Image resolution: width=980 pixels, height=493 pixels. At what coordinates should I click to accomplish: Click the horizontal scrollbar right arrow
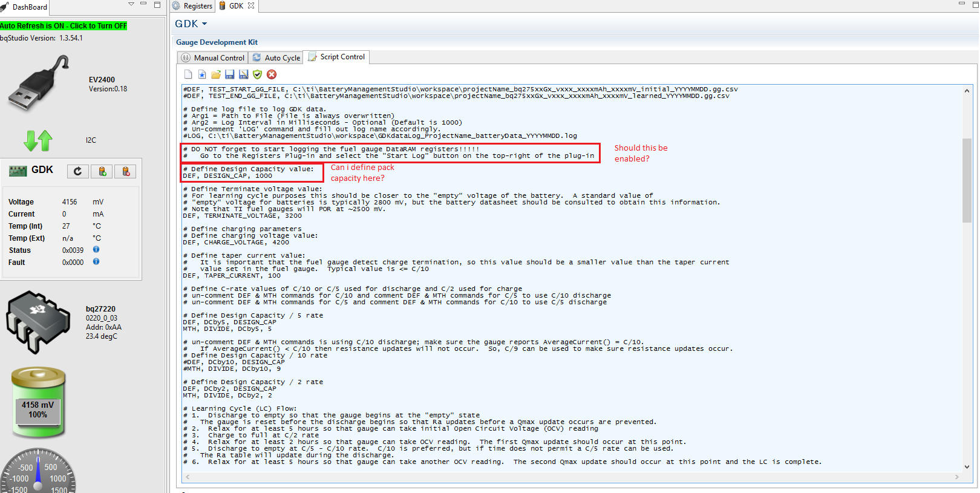pyautogui.click(x=956, y=477)
